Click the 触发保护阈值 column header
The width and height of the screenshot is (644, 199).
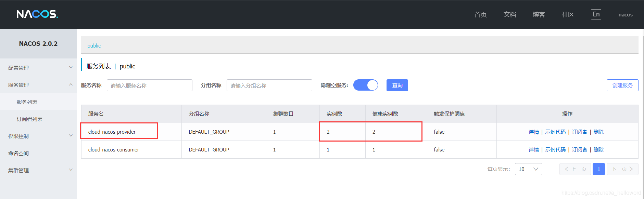[x=449, y=114]
